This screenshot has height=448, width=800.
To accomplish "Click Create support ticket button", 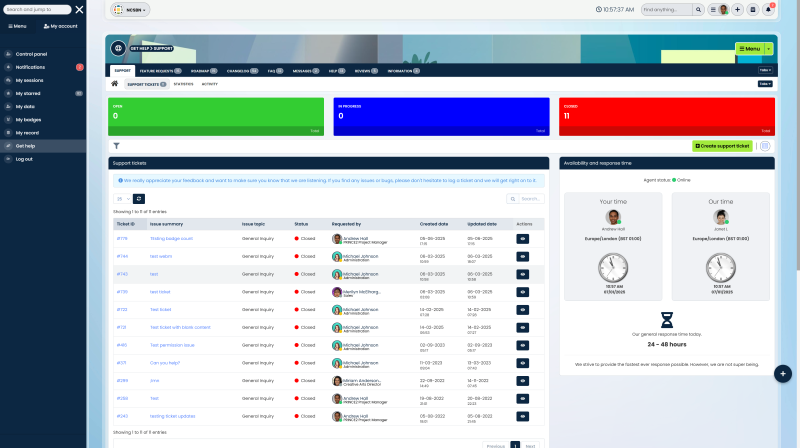I will (x=722, y=146).
